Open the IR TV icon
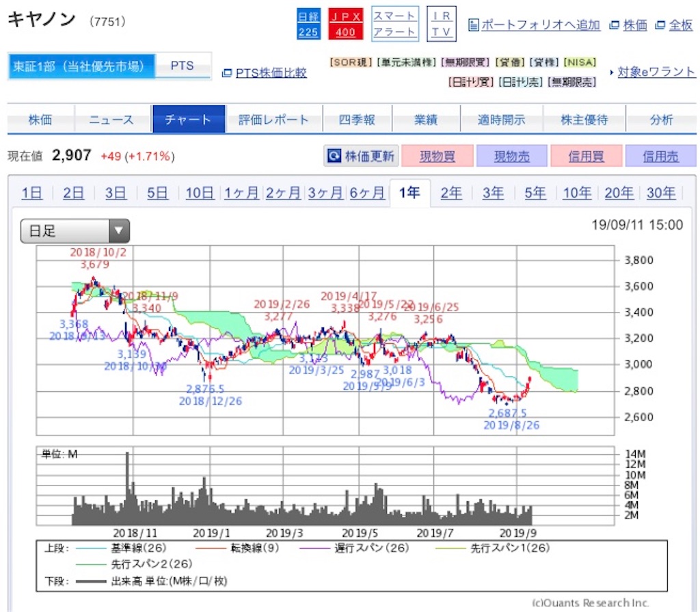This screenshot has width=700, height=612. pyautogui.click(x=441, y=24)
